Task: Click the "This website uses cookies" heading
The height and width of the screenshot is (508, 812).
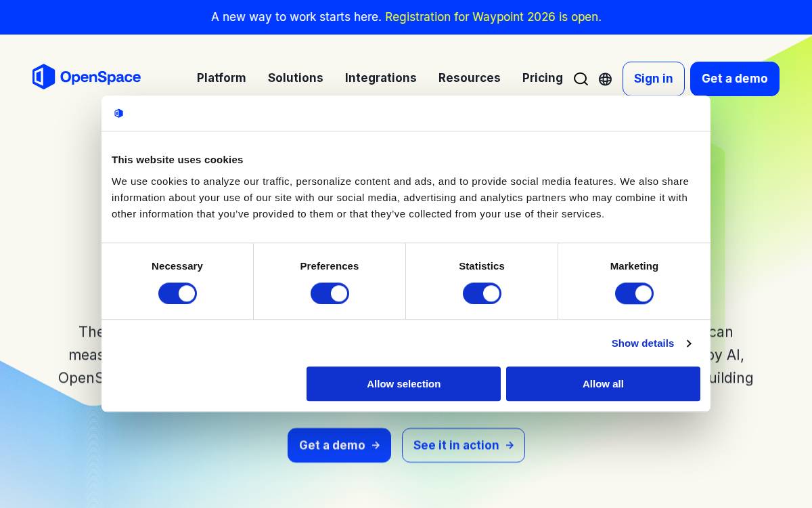Action: pyautogui.click(x=177, y=160)
